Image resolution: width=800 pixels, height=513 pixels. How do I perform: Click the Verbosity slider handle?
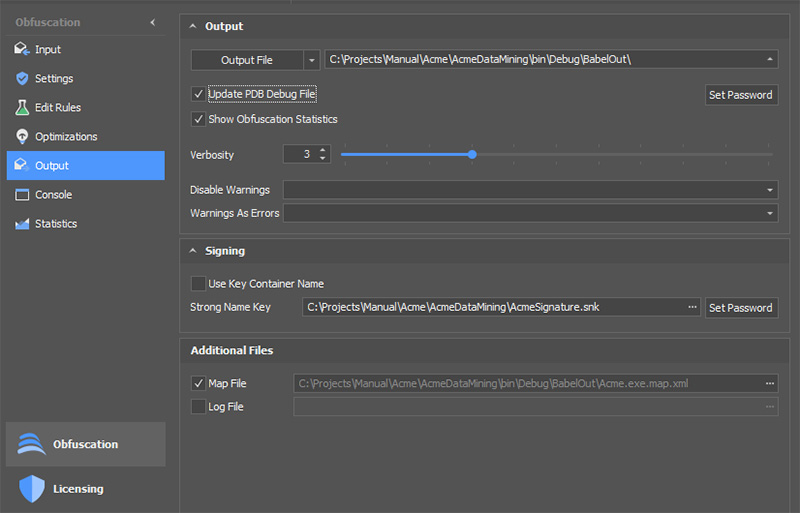[x=472, y=154]
